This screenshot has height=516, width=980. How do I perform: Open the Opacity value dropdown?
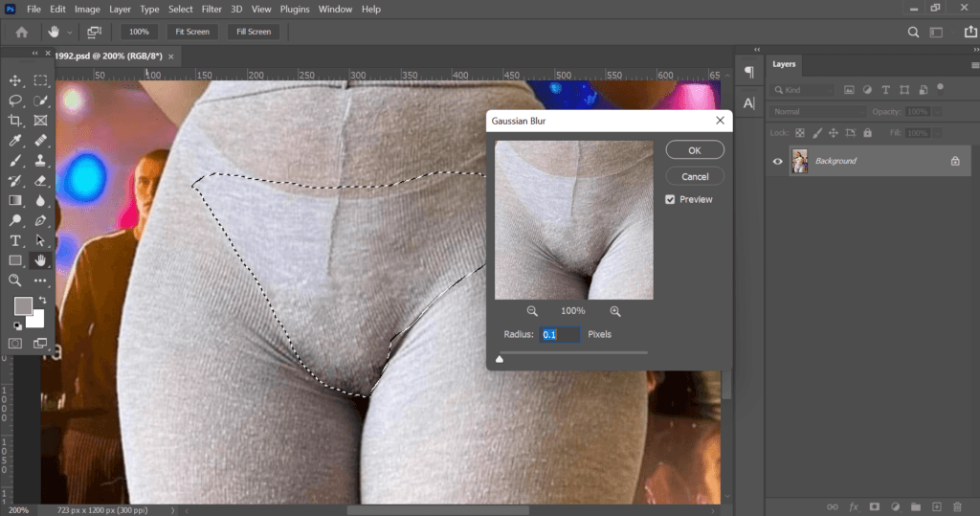[937, 112]
